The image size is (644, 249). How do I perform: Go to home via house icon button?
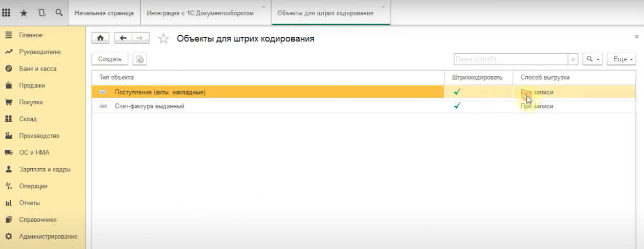[100, 38]
